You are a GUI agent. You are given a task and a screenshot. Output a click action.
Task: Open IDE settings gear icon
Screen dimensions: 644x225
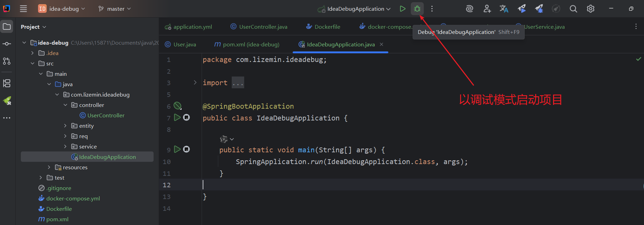[590, 9]
